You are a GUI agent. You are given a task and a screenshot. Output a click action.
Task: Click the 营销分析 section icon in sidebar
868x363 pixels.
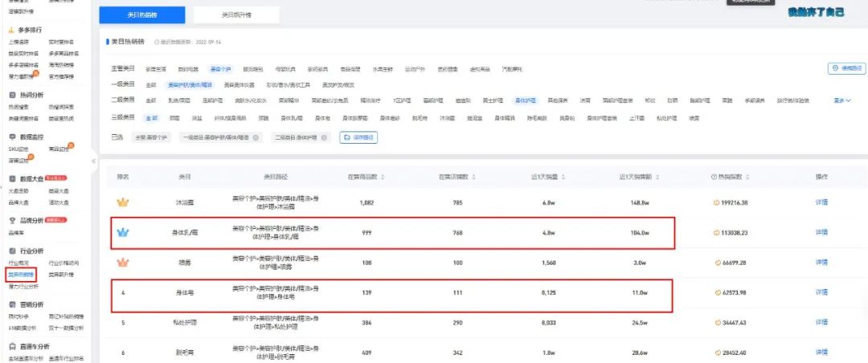tap(11, 304)
